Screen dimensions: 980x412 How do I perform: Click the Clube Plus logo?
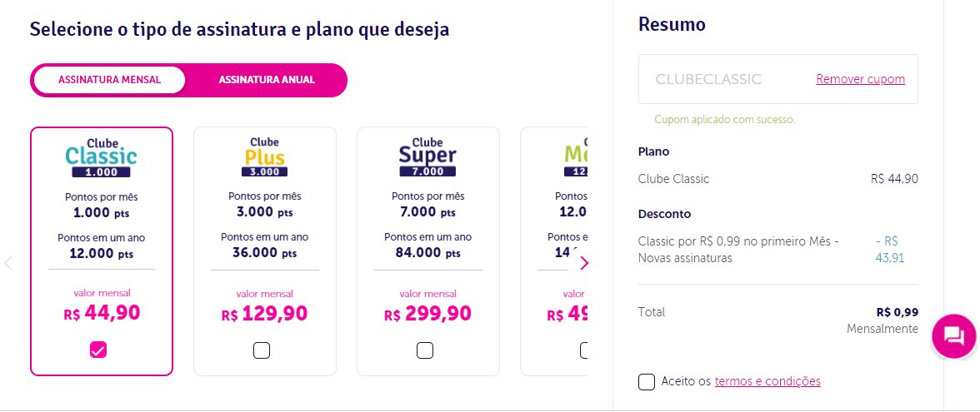pyautogui.click(x=264, y=156)
